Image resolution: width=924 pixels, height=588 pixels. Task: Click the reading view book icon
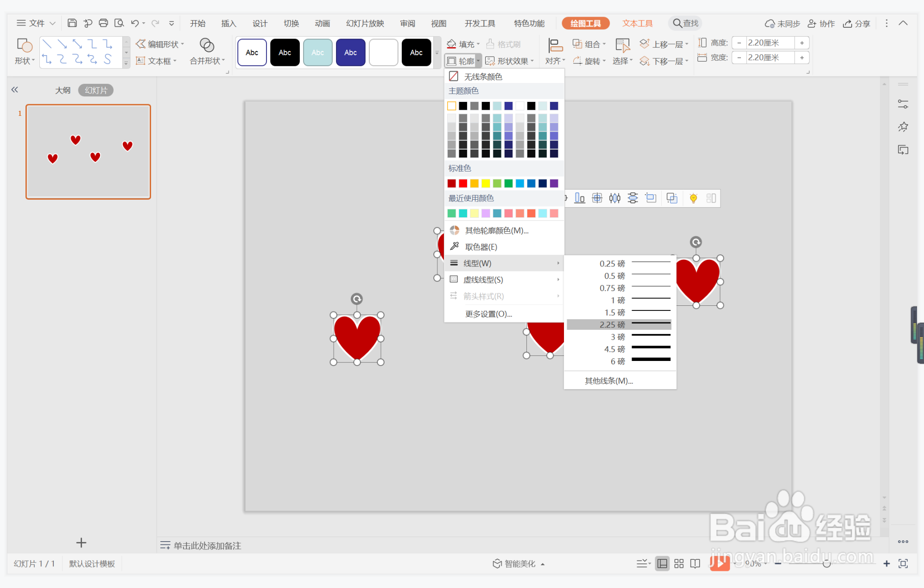pos(695,563)
